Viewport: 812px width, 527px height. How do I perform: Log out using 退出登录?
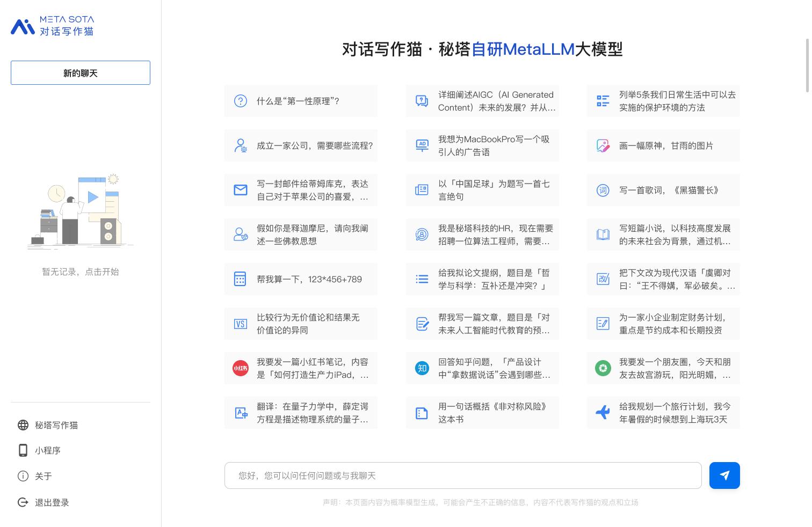(x=52, y=502)
